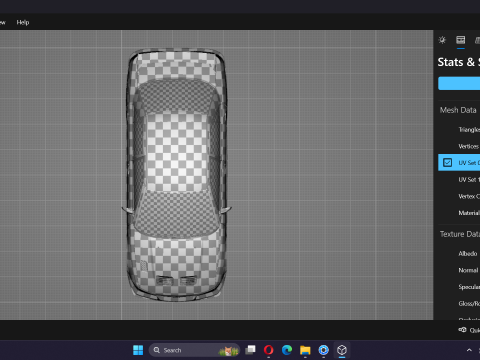Open Task View from the taskbar

[250, 350]
